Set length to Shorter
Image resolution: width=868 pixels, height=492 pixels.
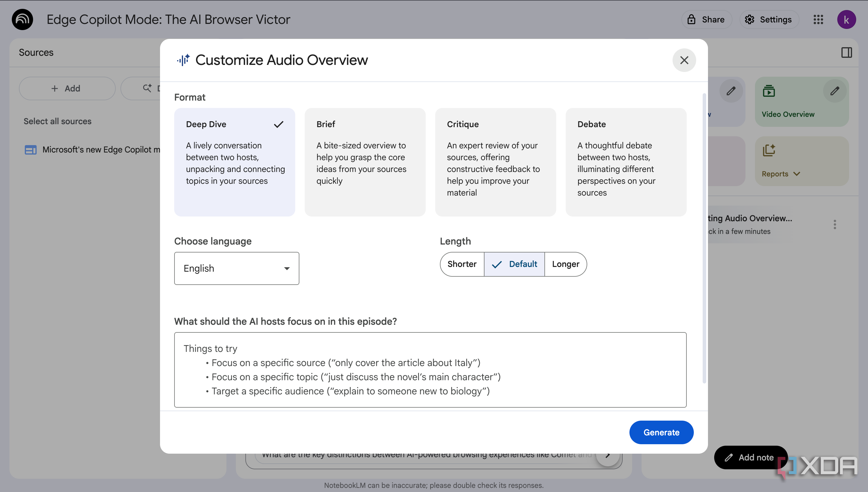coord(462,264)
